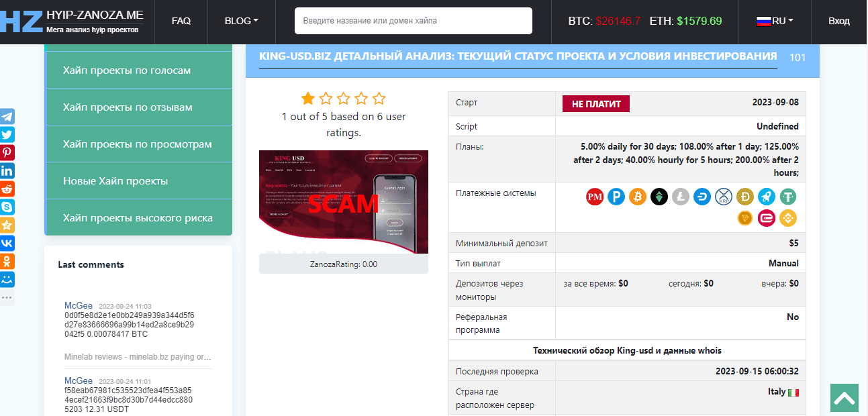Open the BLOG dropdown menu
868x416 pixels.
pyautogui.click(x=241, y=21)
